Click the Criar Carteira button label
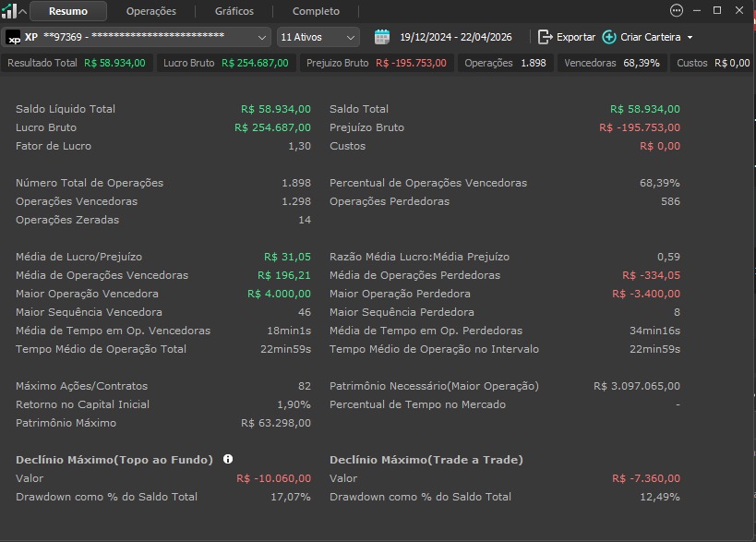Viewport: 756px width, 542px height. click(x=651, y=37)
